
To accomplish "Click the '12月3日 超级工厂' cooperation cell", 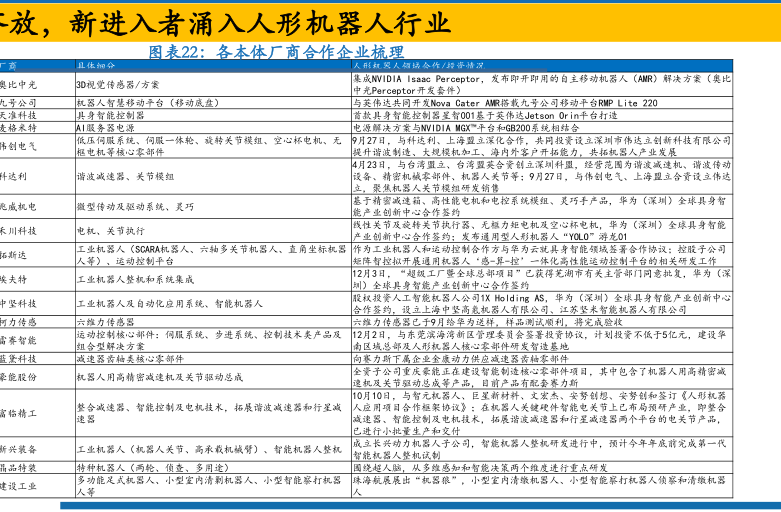I will 542,279.
